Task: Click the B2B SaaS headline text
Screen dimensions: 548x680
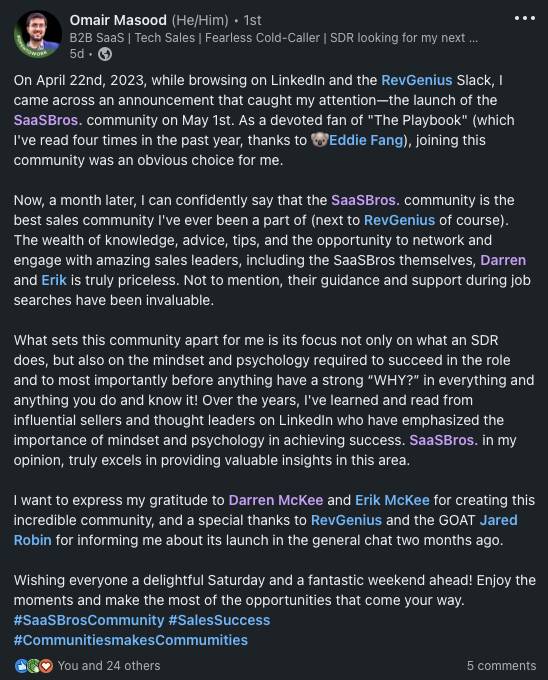Action: (274, 38)
